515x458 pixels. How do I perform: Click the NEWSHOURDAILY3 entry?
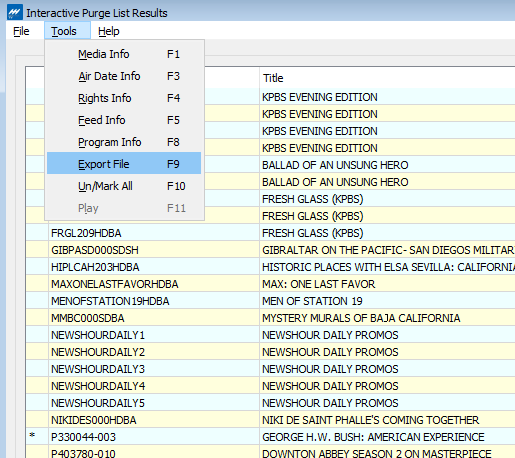coord(98,369)
